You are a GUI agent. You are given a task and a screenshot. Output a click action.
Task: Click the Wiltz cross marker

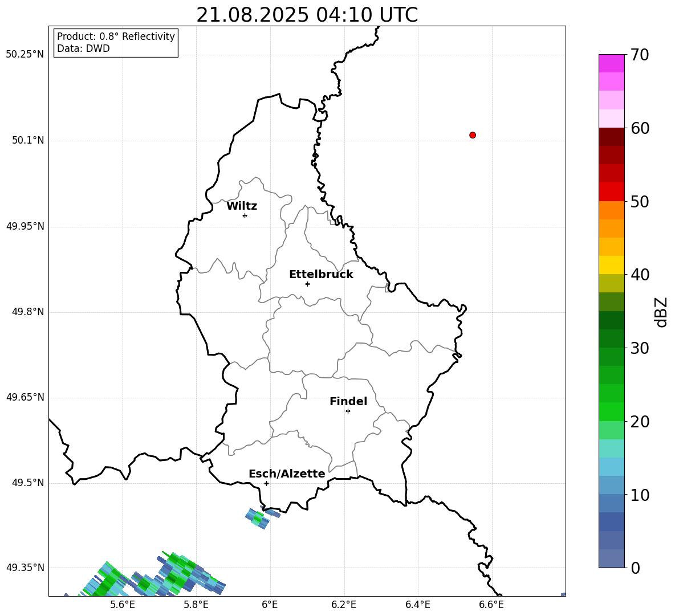245,215
